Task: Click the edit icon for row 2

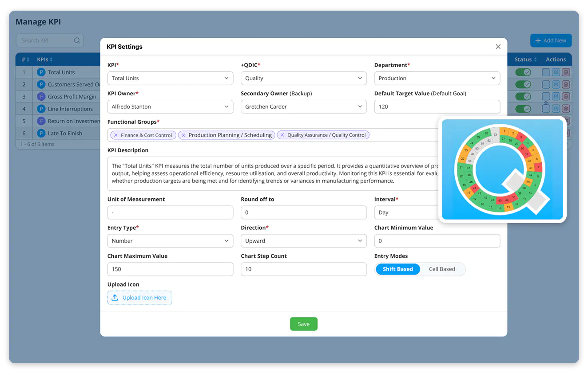Action: [556, 84]
